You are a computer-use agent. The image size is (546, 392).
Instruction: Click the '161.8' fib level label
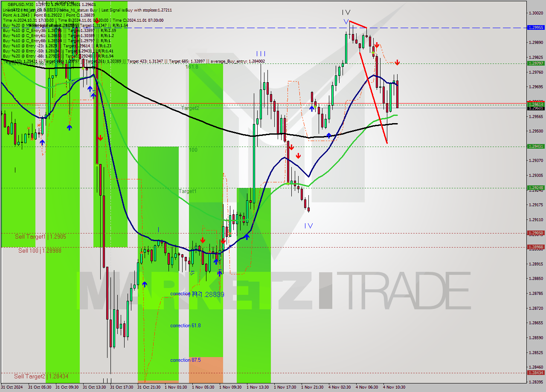coord(192,67)
